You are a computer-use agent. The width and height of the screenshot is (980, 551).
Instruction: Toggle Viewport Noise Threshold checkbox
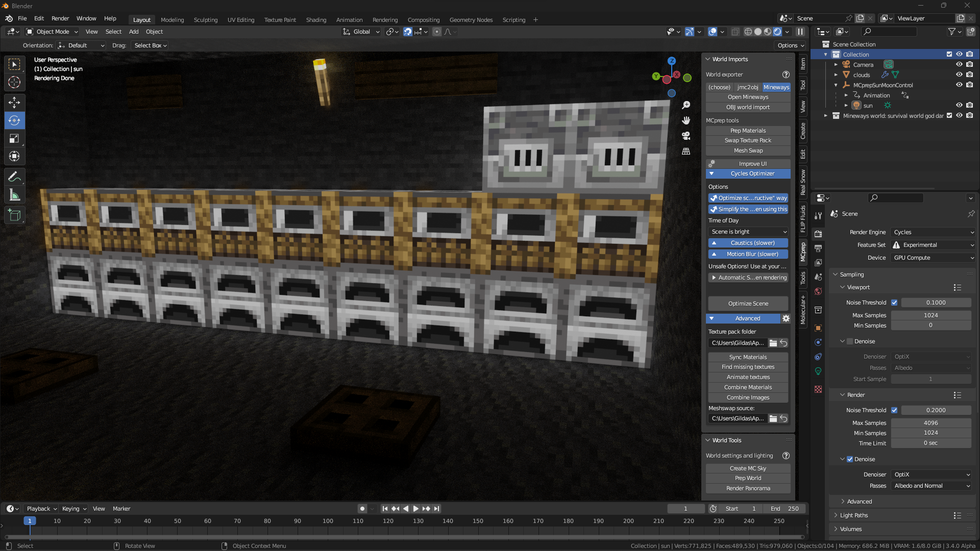[894, 303]
